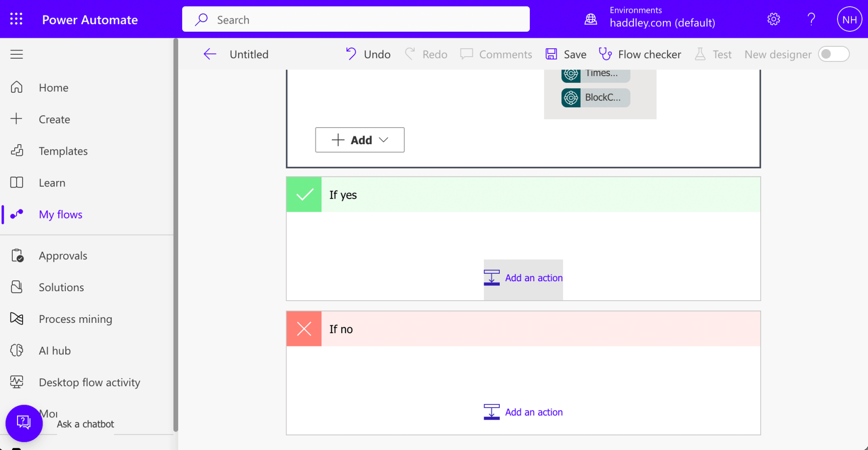
Task: Click into the Search field
Action: [x=356, y=19]
